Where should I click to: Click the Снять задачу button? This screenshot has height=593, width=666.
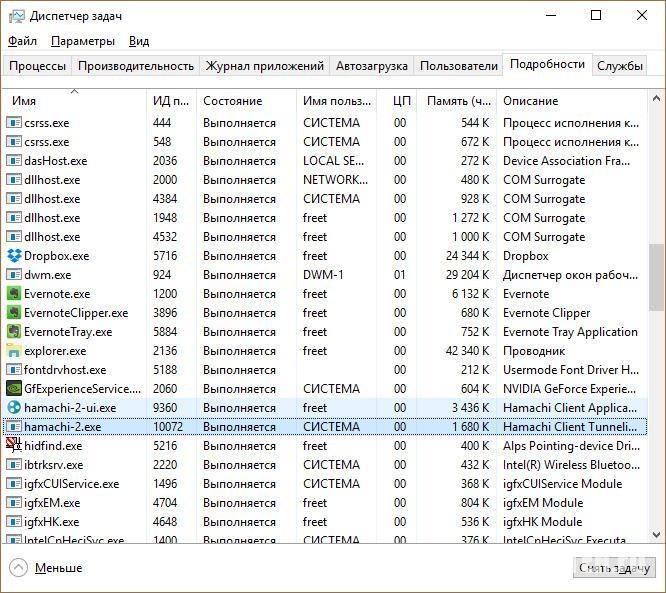(x=614, y=568)
